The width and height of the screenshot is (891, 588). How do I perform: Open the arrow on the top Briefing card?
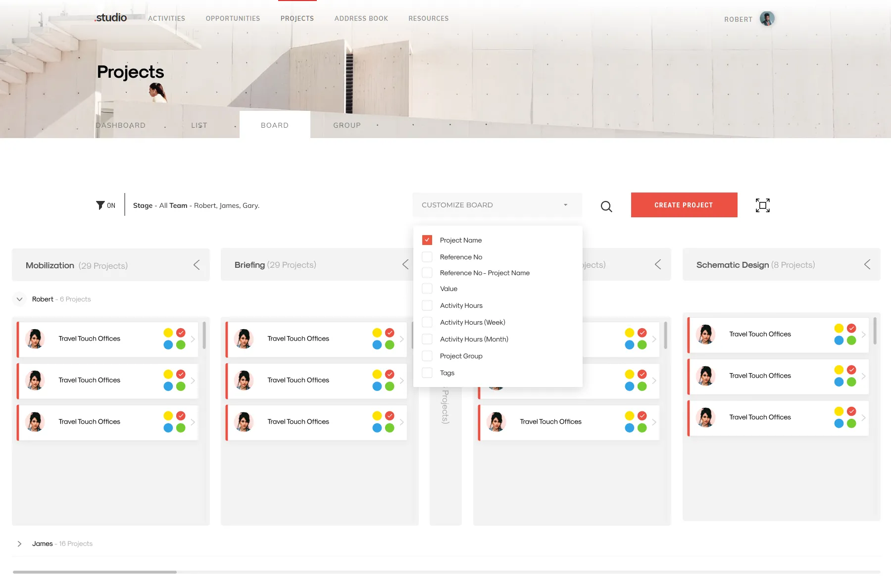tap(401, 339)
